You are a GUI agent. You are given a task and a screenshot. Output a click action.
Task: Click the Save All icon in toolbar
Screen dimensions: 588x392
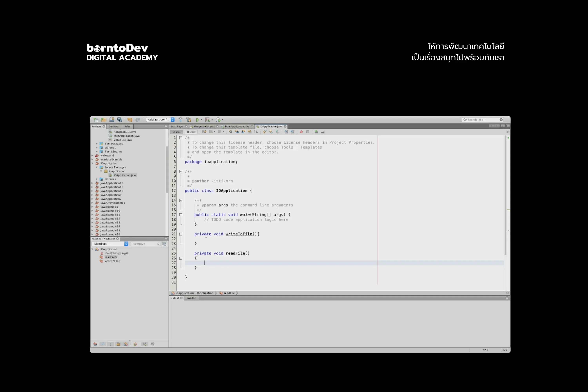120,120
